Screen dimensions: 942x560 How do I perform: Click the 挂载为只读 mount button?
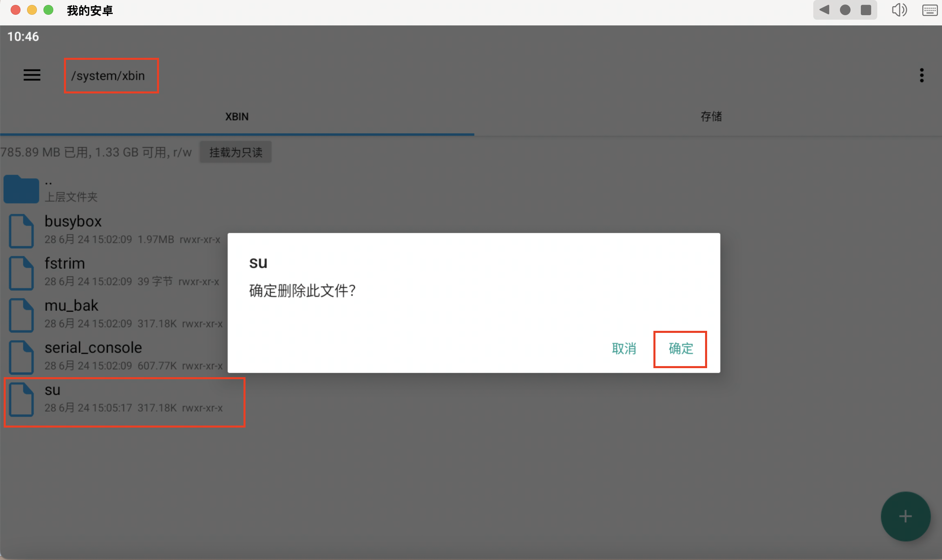236,153
